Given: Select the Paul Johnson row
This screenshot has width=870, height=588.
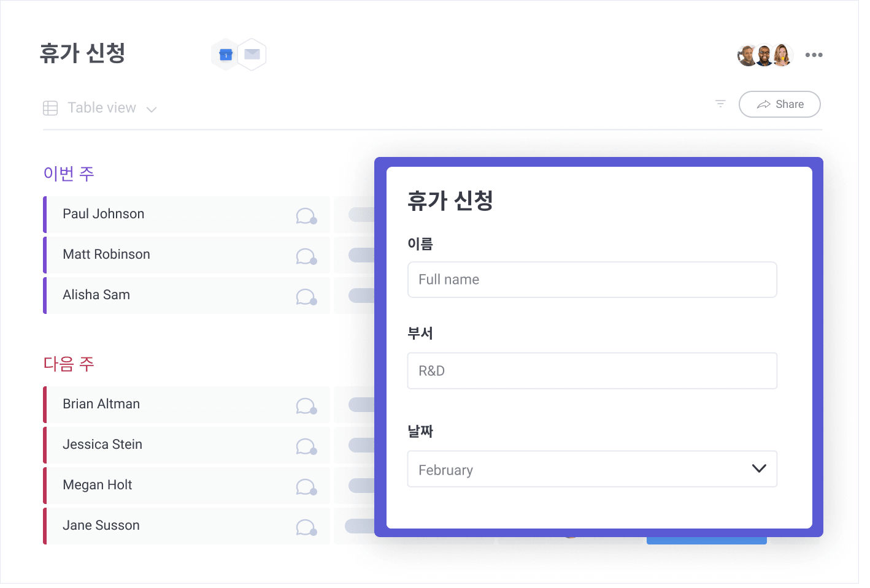Looking at the screenshot, I should coord(187,215).
